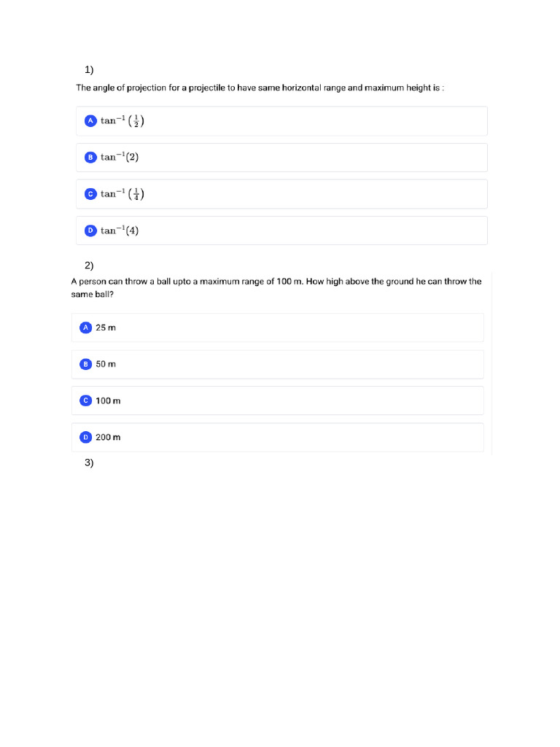Click the ball throwing maximum range question
This screenshot has height=747, width=560.
(x=276, y=287)
